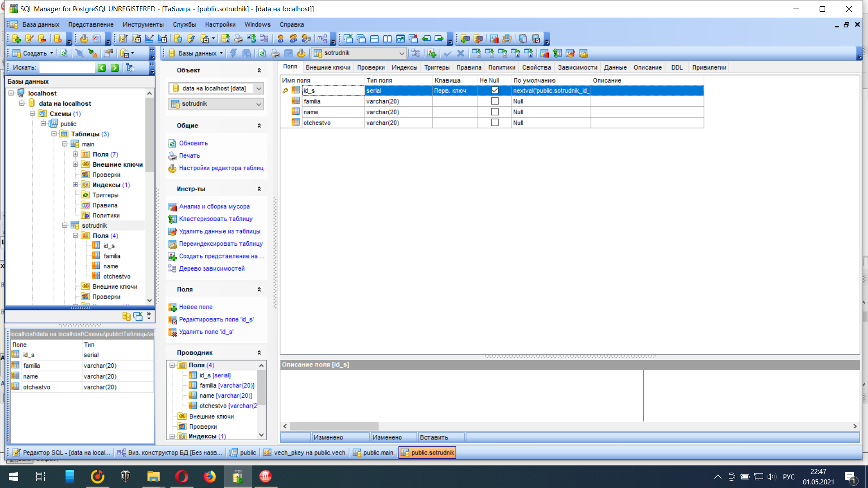Click the refresh icon next to the Создать button
Screen dimensions: 868x488
[64, 53]
